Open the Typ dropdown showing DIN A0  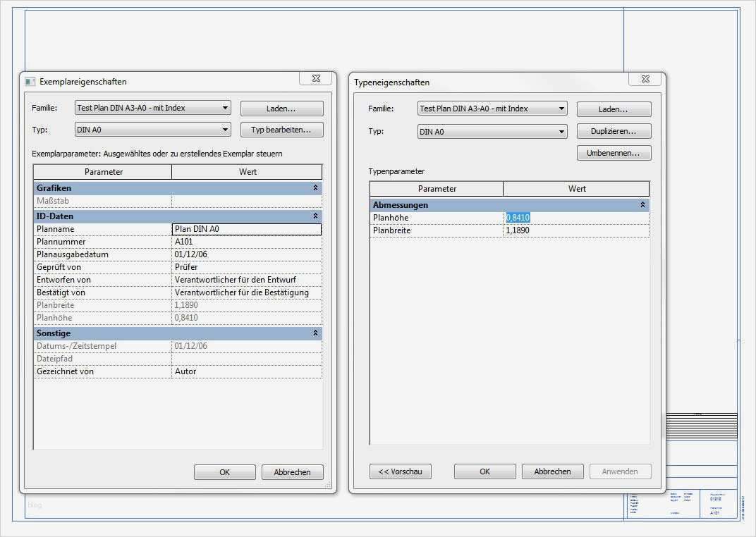click(226, 129)
